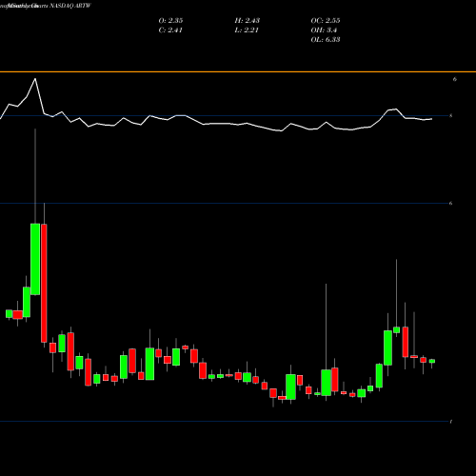Click the "NASDAQ ARTW" ticker title
The width and height of the screenshot is (476, 476).
[70, 6]
